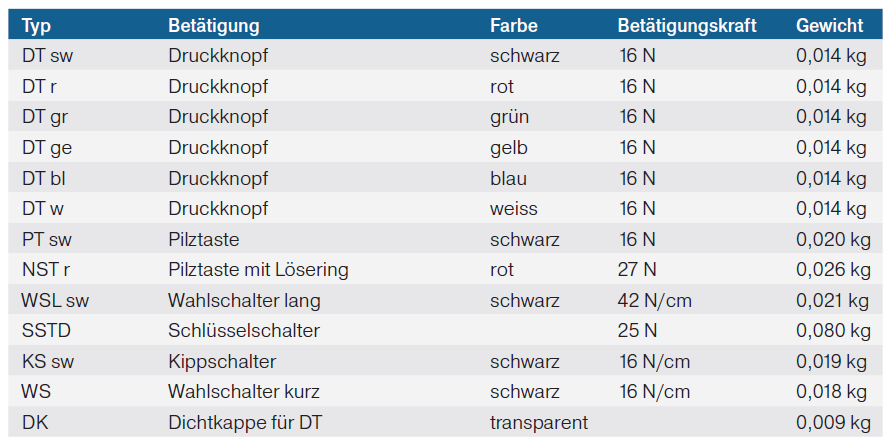Click the Betätigungskraft column header
The image size is (892, 447).
coord(687,25)
